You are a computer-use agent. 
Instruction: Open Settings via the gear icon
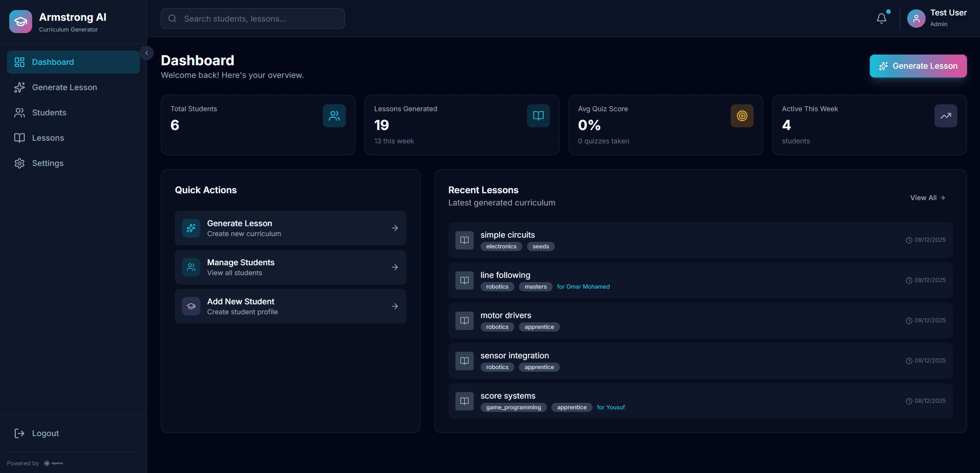[x=19, y=163]
